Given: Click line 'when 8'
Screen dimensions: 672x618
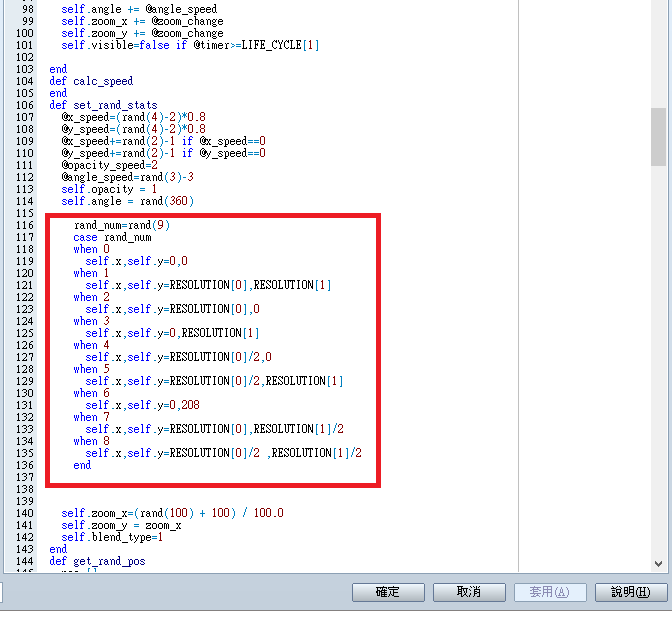Looking at the screenshot, I should (x=91, y=441).
